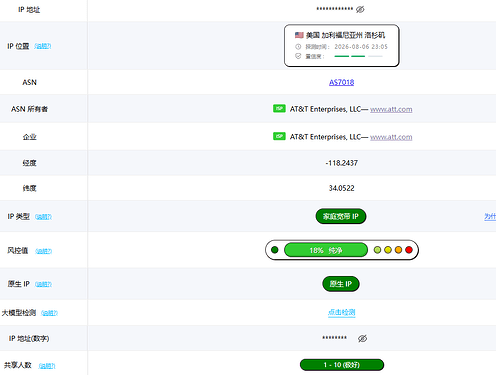Click the ISP badge in ASN 所有者 row
Screen dimensions: 496x375
(279, 109)
